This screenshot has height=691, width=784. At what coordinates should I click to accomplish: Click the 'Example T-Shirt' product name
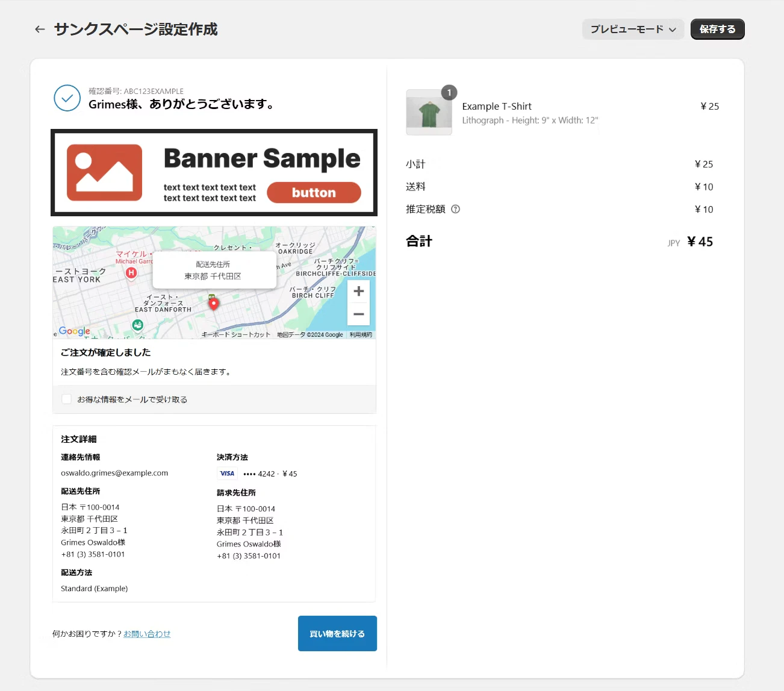point(497,106)
